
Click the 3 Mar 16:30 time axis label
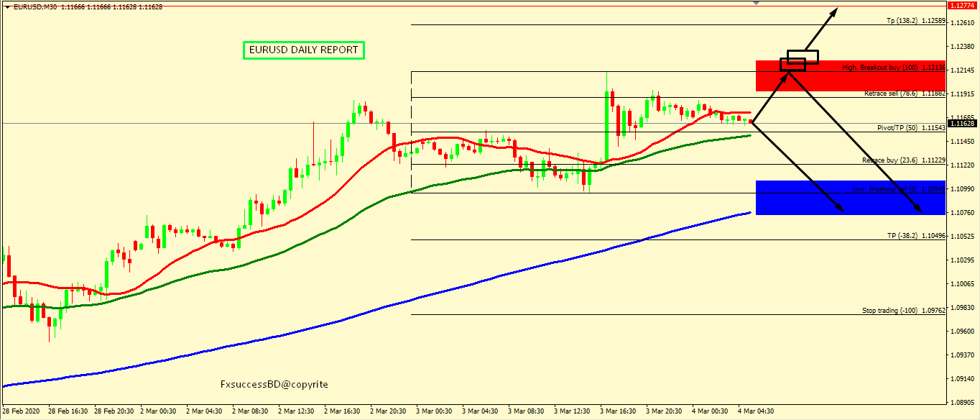pos(618,411)
